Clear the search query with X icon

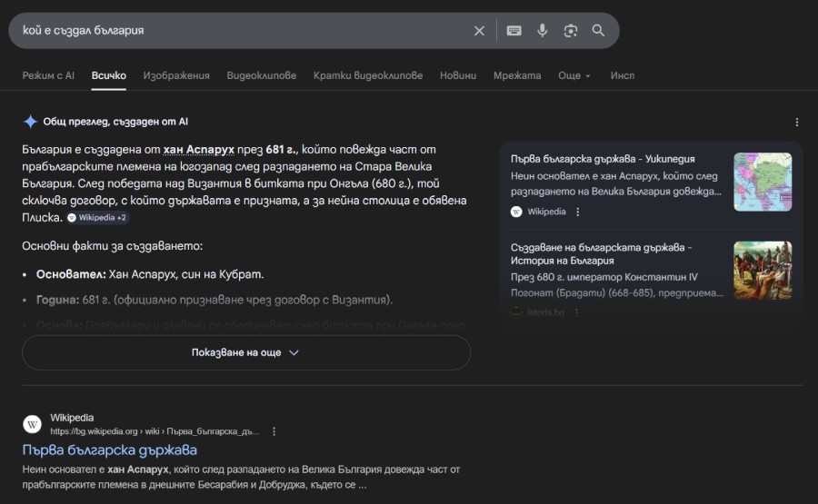tap(479, 31)
